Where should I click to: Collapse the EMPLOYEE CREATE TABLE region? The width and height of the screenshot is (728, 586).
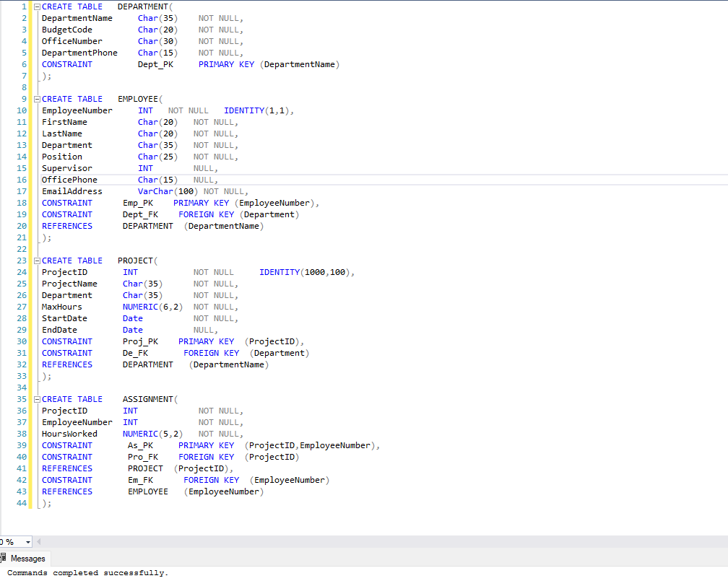[x=36, y=99]
